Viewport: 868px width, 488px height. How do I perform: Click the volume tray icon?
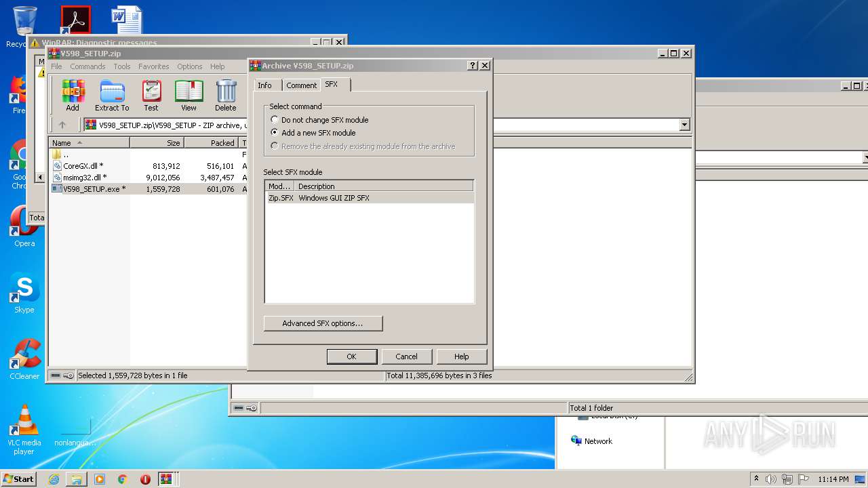[771, 479]
